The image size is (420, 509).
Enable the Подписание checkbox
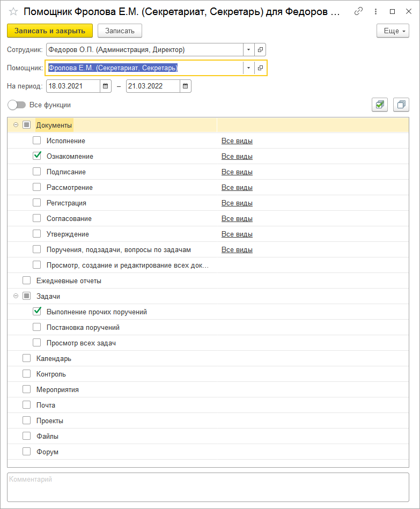pyautogui.click(x=37, y=172)
